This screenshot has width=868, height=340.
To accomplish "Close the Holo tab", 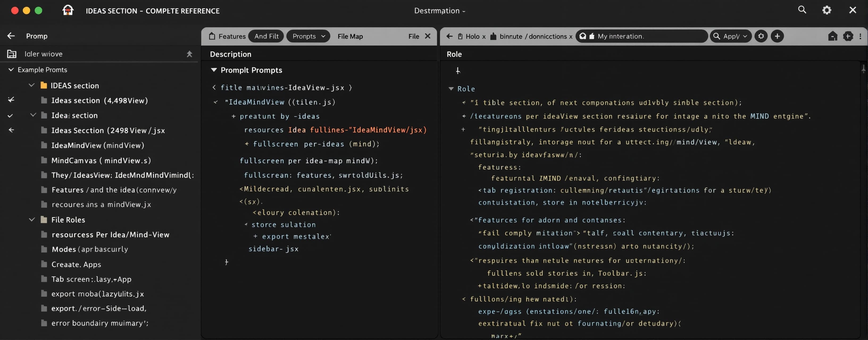I will coord(484,37).
